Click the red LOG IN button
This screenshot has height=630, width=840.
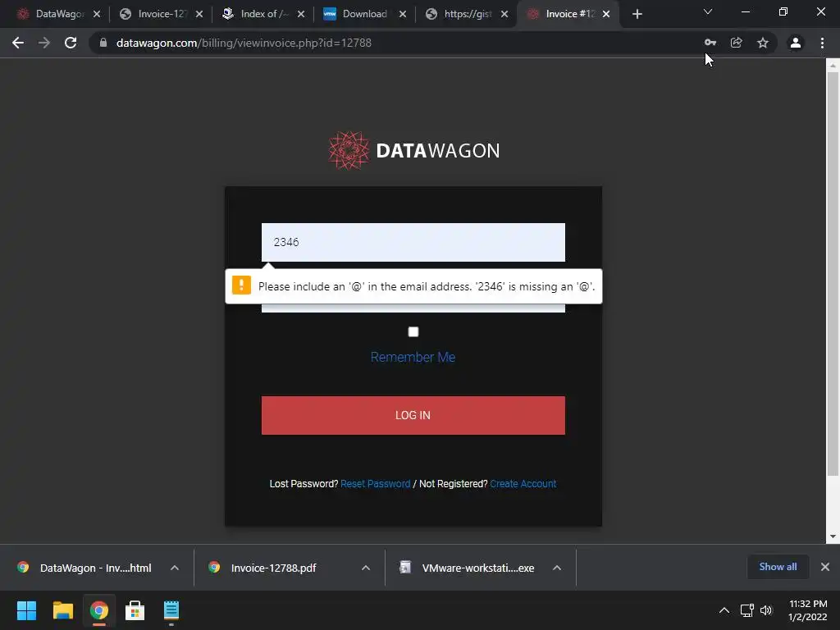tap(413, 415)
